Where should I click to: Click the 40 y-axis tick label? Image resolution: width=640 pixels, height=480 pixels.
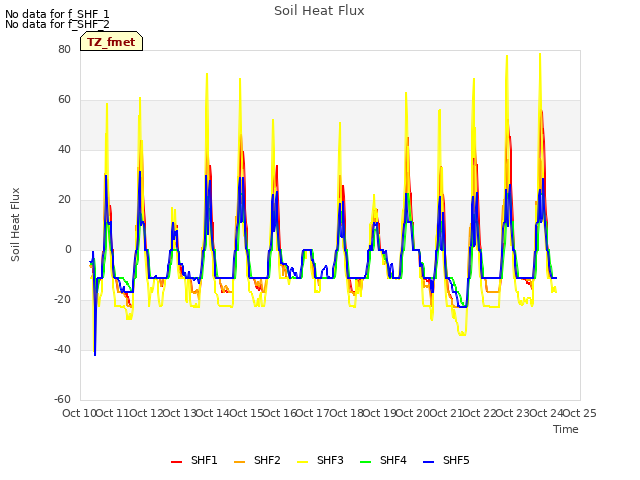tap(64, 149)
